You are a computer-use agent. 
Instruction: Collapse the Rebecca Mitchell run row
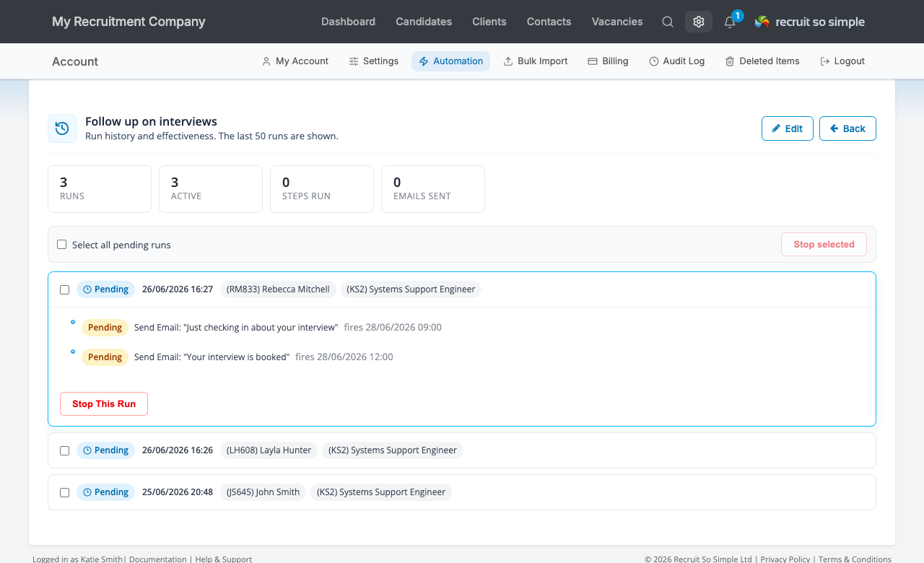click(462, 289)
